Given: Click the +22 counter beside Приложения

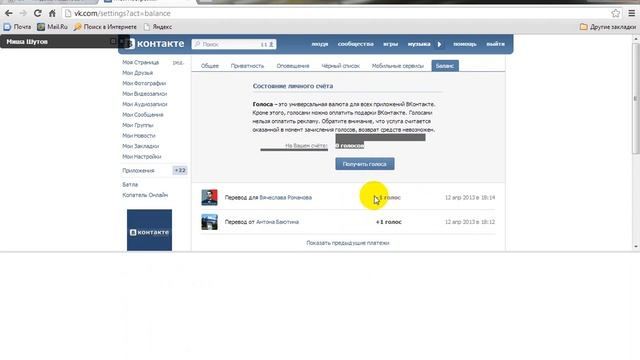Looking at the screenshot, I should point(180,170).
